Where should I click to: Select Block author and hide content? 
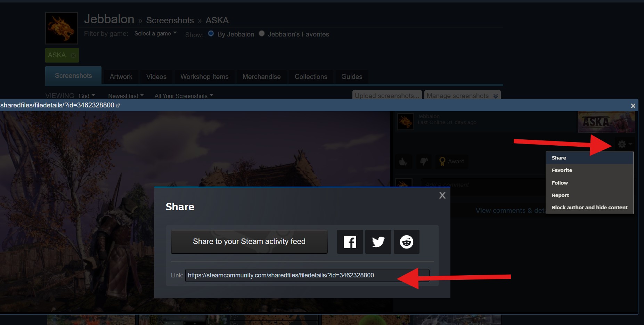pos(589,208)
